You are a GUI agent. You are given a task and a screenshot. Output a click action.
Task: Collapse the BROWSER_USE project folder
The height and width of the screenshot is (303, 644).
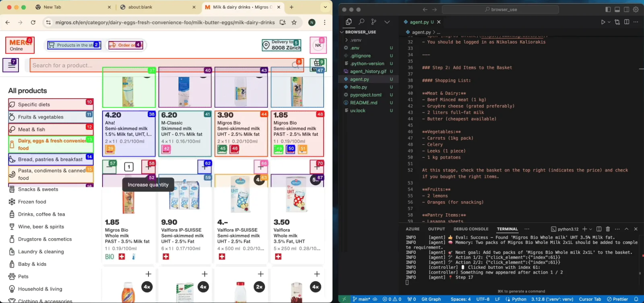[x=342, y=32]
